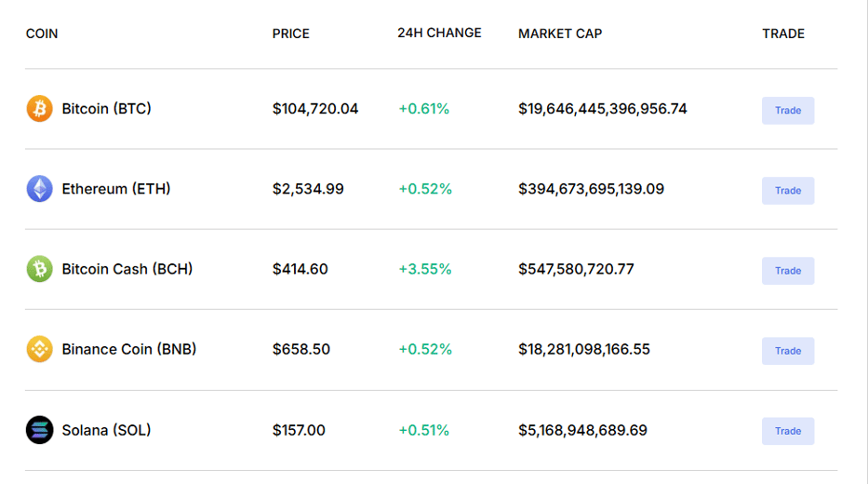Click the yellow Binance Coin icon
Viewport: 868px width, 484px height.
coord(39,349)
